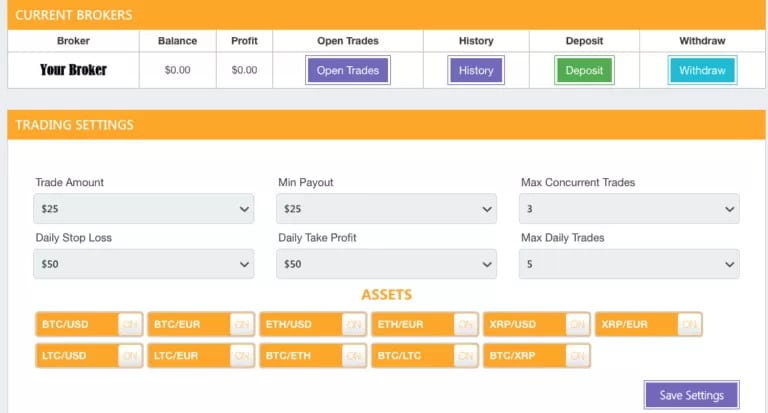Expand the Daily Stop Loss dropdown
The image size is (768, 413).
tap(144, 264)
